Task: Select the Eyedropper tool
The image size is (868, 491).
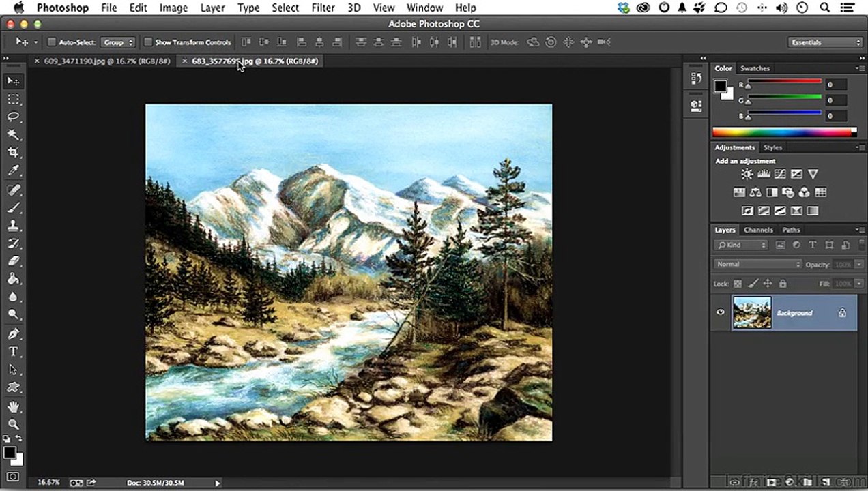Action: pyautogui.click(x=13, y=170)
